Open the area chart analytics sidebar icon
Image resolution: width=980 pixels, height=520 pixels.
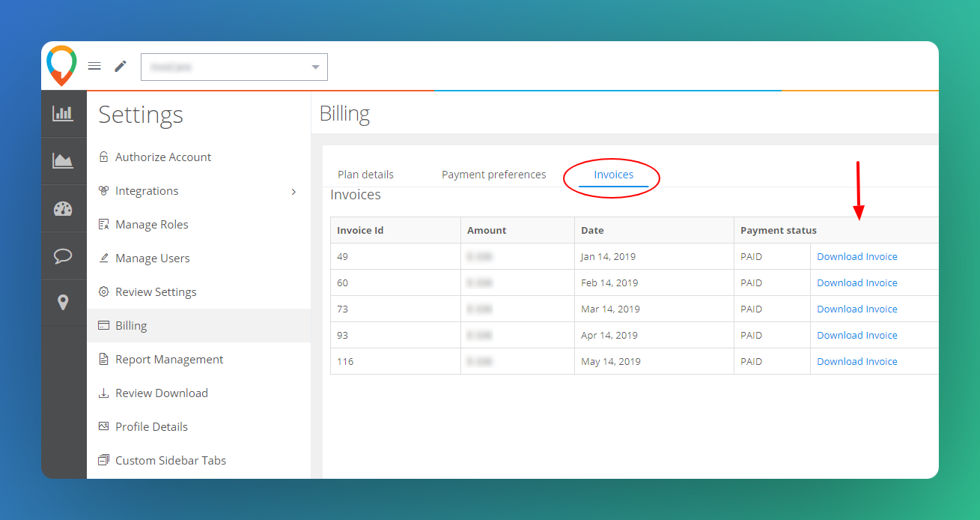coord(63,160)
